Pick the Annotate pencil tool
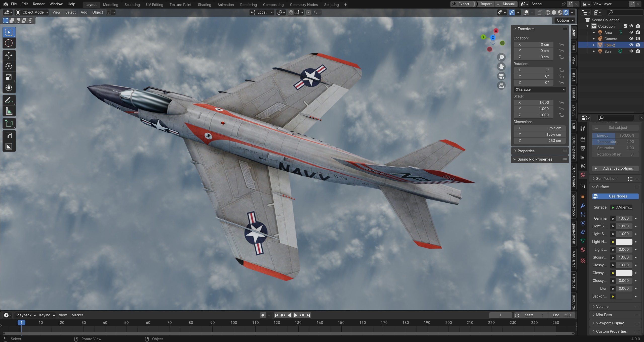 9,100
